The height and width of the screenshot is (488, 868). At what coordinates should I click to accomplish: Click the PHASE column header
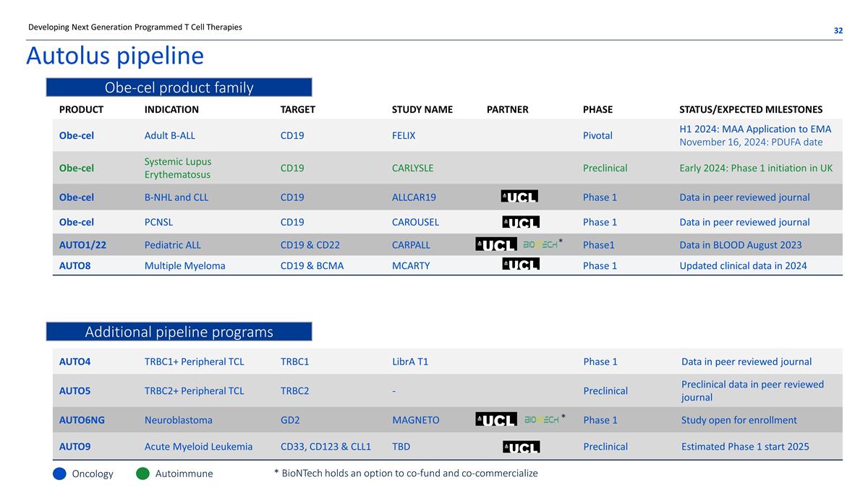(597, 110)
